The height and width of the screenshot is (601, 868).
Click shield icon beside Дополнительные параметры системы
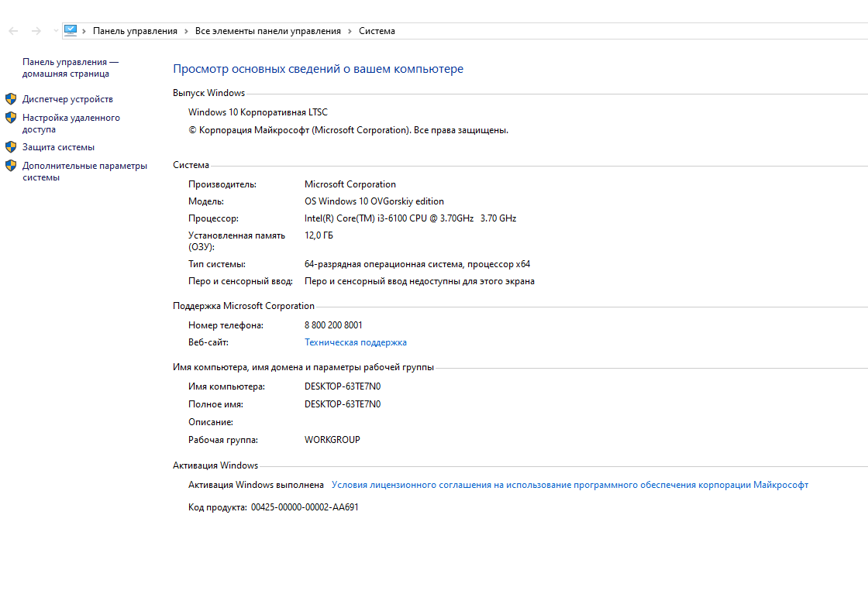[x=11, y=166]
